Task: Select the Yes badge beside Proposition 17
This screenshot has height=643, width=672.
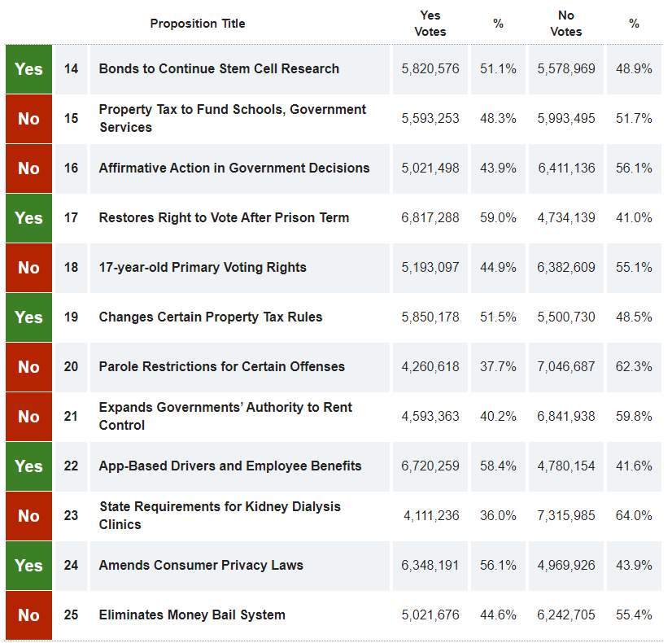Action: pyautogui.click(x=28, y=218)
